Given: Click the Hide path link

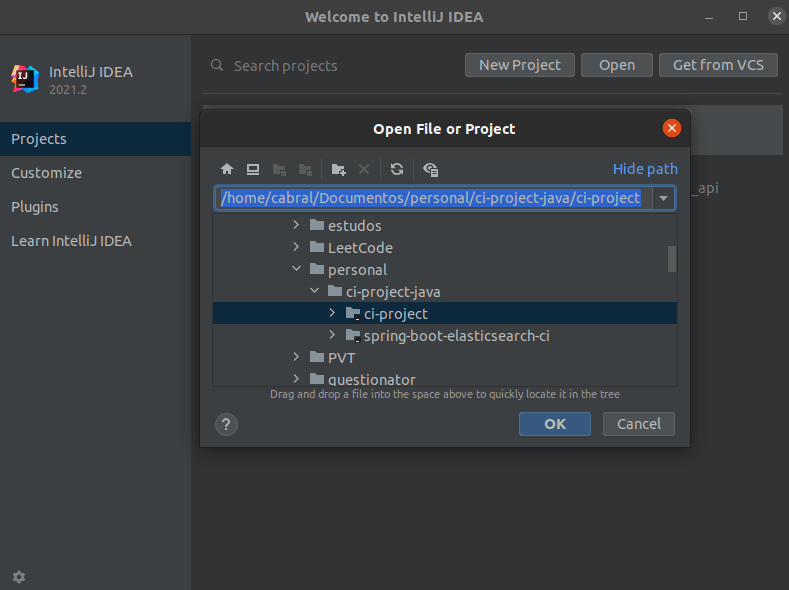Looking at the screenshot, I should point(645,169).
